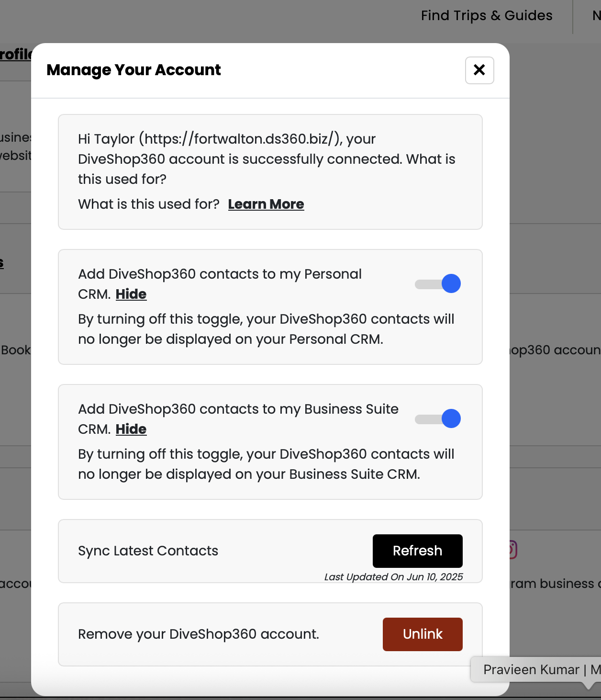Open the Learn More link

(266, 204)
